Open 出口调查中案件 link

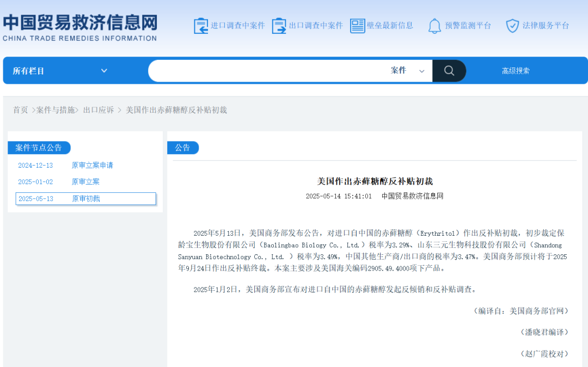click(316, 26)
